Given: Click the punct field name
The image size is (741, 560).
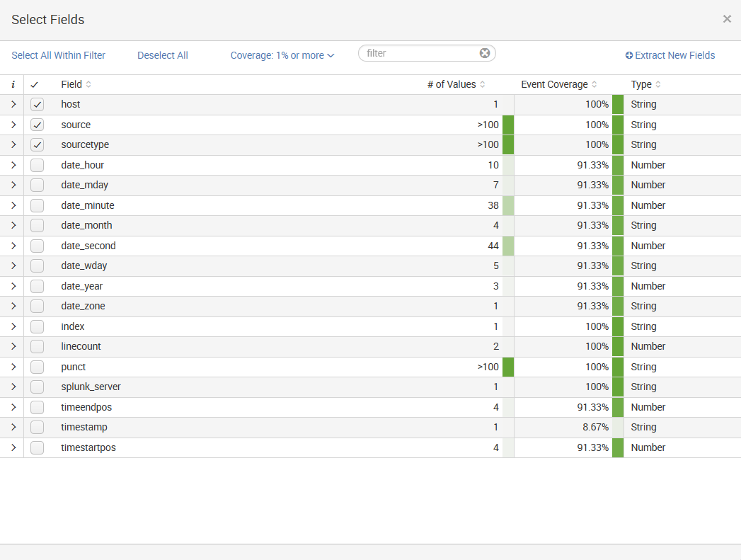Looking at the screenshot, I should [x=73, y=367].
